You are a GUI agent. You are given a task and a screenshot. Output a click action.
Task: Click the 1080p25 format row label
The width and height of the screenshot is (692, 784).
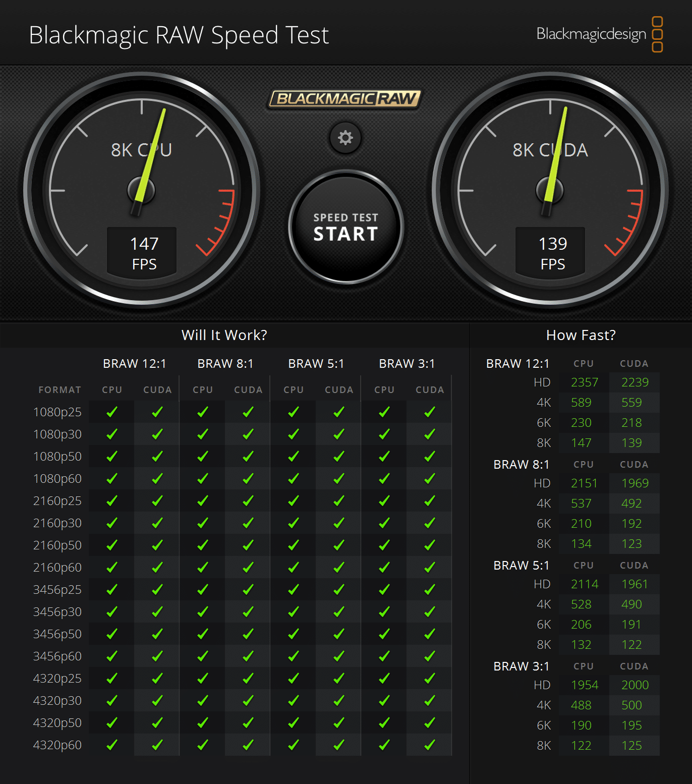coord(57,412)
